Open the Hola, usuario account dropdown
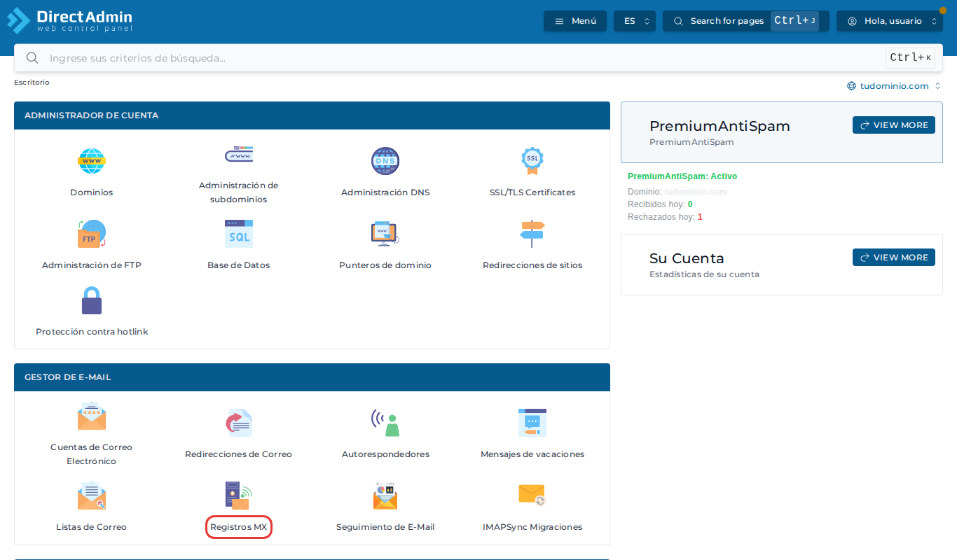 [x=890, y=21]
